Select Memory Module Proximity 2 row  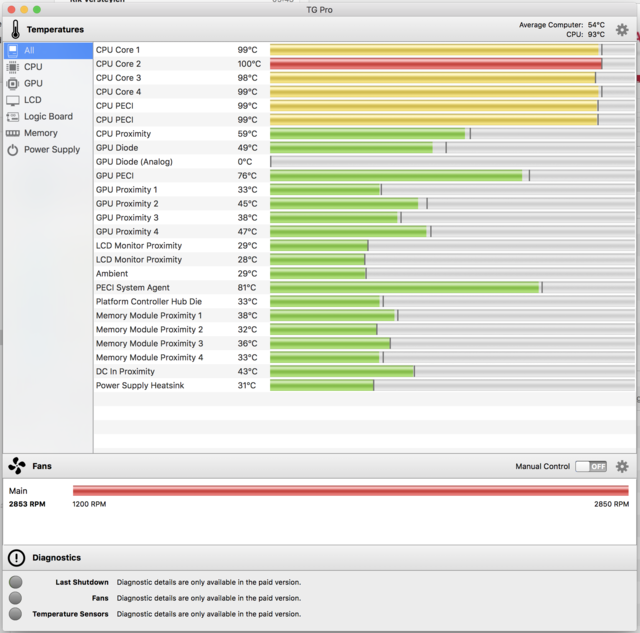tap(364, 329)
